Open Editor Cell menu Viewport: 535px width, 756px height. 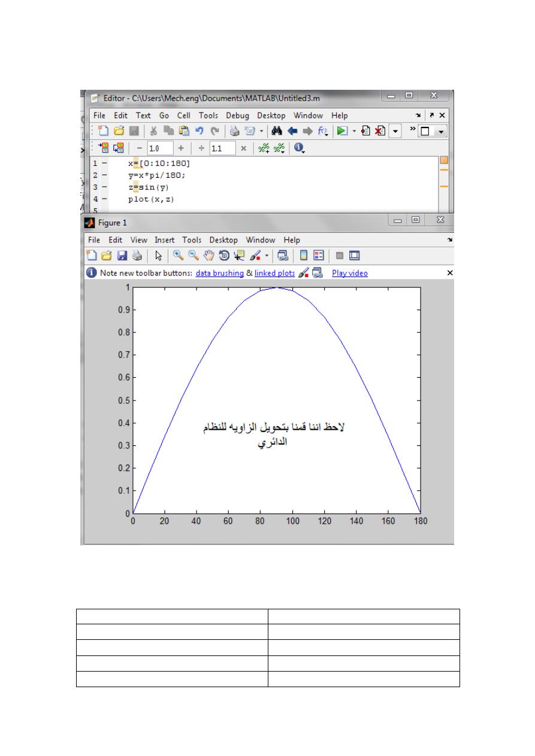click(x=183, y=116)
